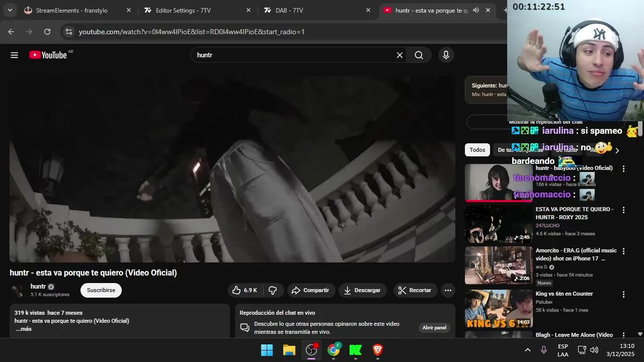Open King vs 6tn en Counter thumbnail
The height and width of the screenshot is (362, 644).
(499, 308)
